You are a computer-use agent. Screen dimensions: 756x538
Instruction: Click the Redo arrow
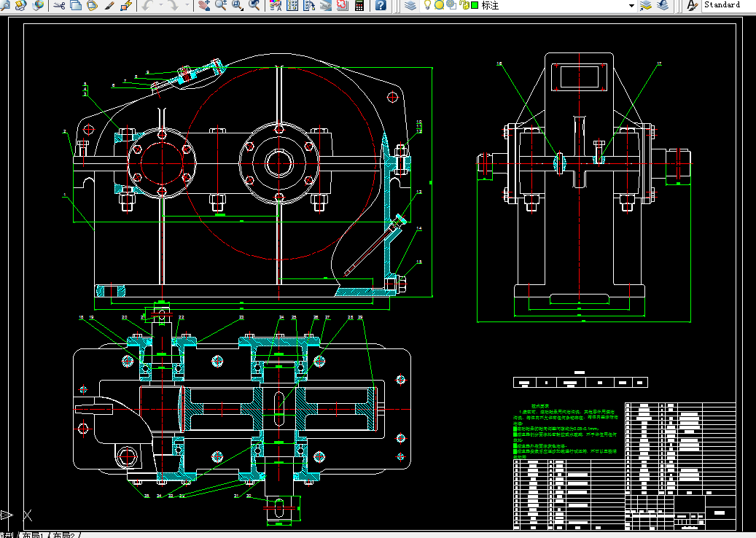[x=174, y=5]
